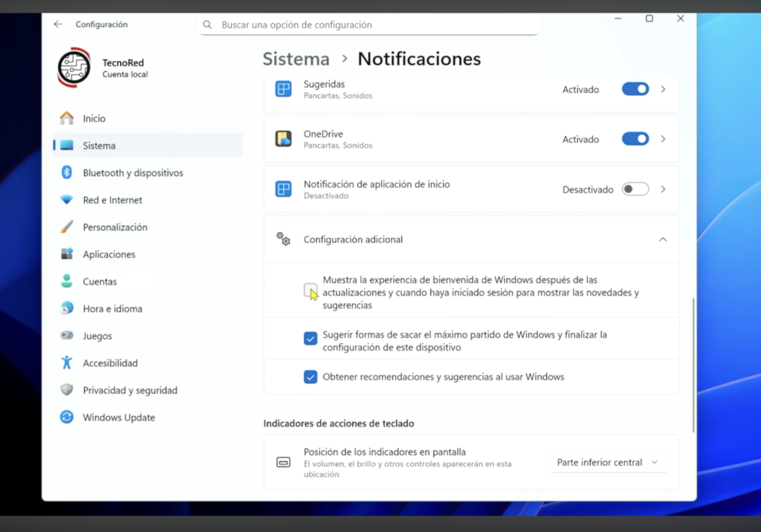The image size is (761, 532).
Task: Open the TecnoRed profile avatar
Action: pyautogui.click(x=74, y=68)
